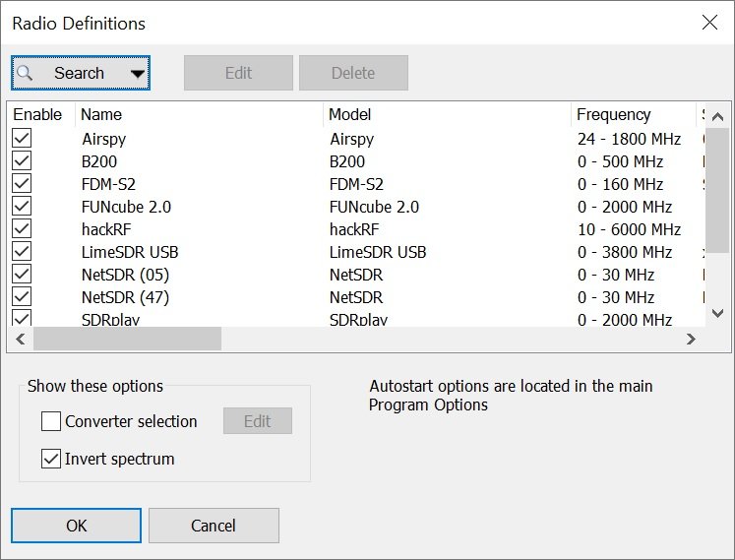Toggle the NetSDR (05) enable checkbox

[x=22, y=274]
